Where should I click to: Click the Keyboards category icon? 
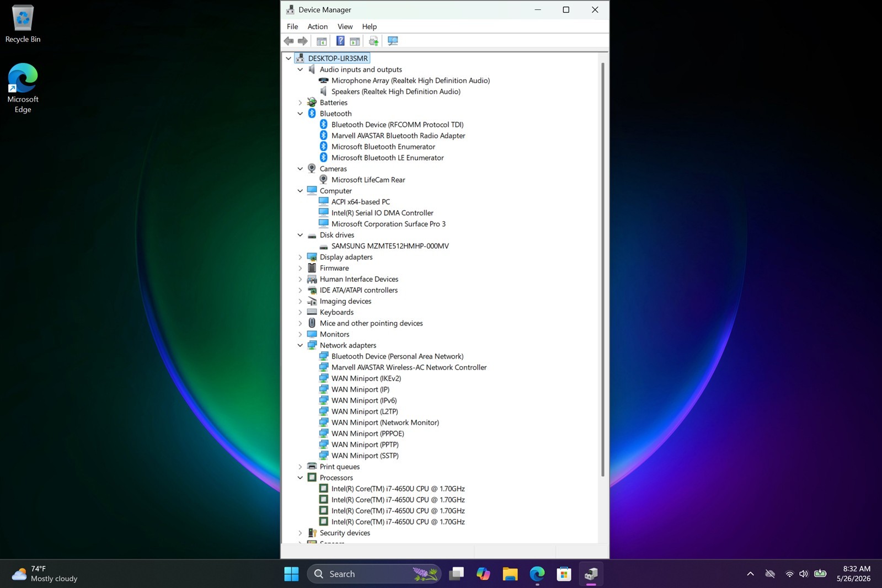(x=312, y=312)
